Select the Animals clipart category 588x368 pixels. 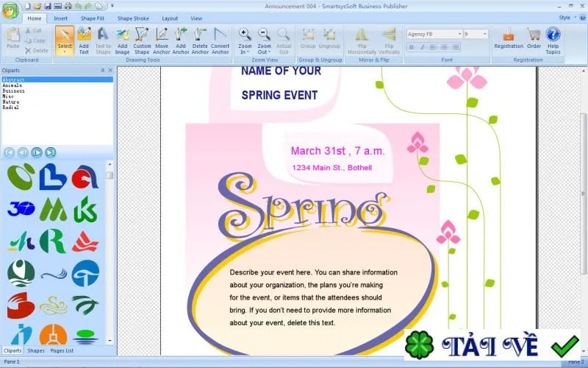pyautogui.click(x=57, y=85)
